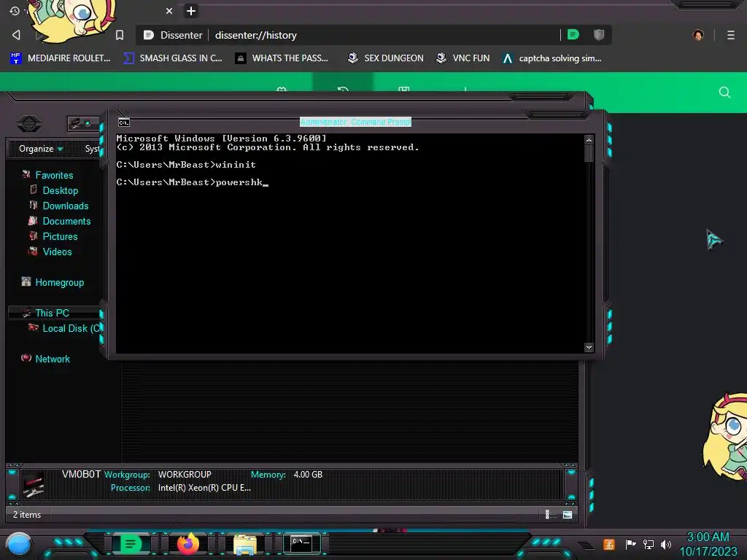
Task: Open Dissenter browser from taskbar
Action: [x=131, y=544]
